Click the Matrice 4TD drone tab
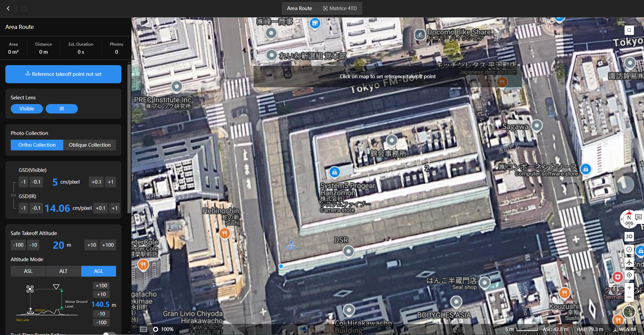 pos(340,8)
